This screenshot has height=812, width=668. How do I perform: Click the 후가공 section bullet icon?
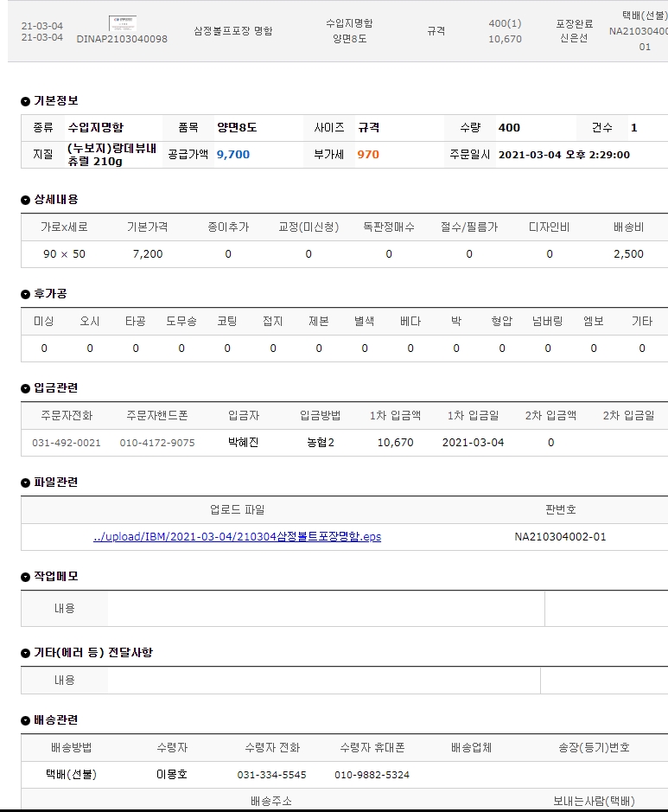26,295
